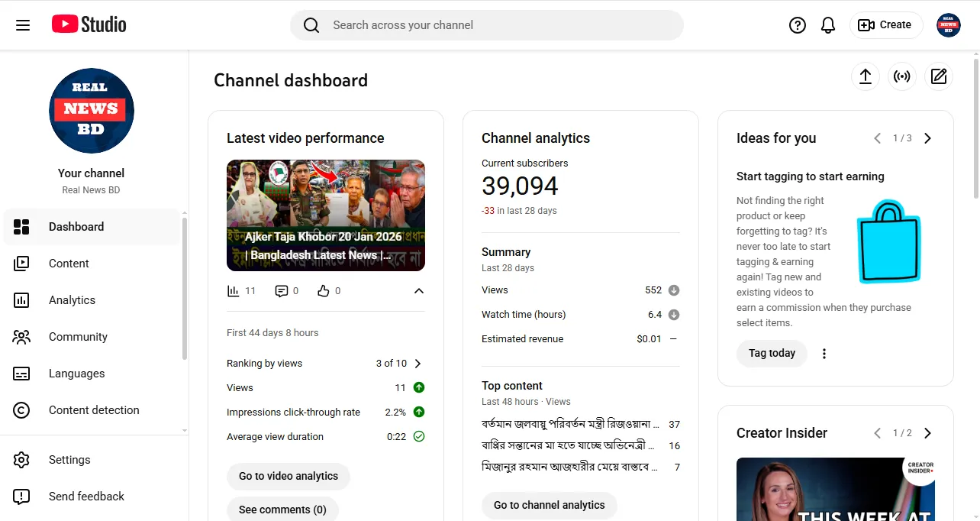This screenshot has height=521, width=980.
Task: Click the 39,094 subscribers count
Action: [x=520, y=186]
